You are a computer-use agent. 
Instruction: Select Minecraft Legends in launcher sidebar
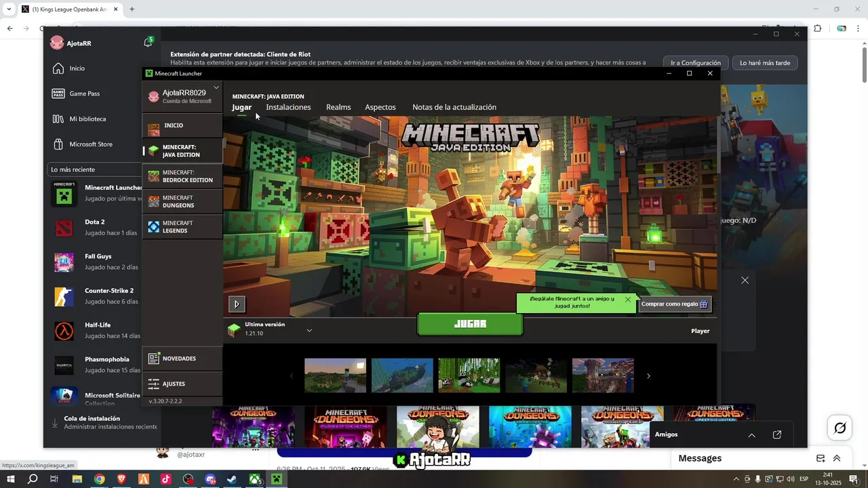[182, 227]
